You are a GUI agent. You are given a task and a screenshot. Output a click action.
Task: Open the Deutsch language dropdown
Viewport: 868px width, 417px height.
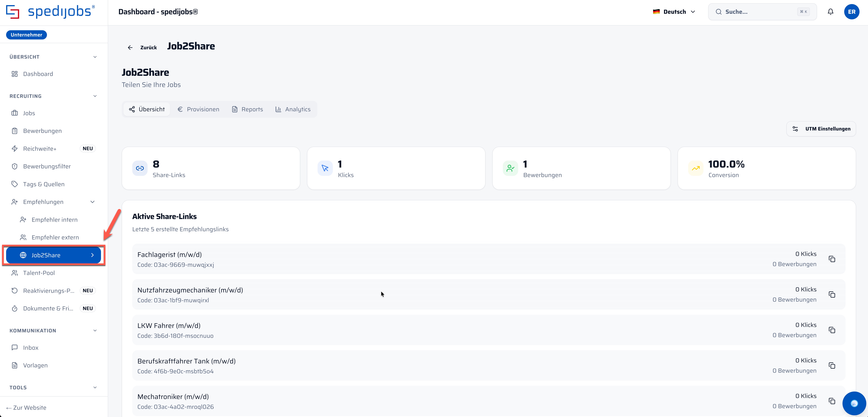pyautogui.click(x=674, y=12)
